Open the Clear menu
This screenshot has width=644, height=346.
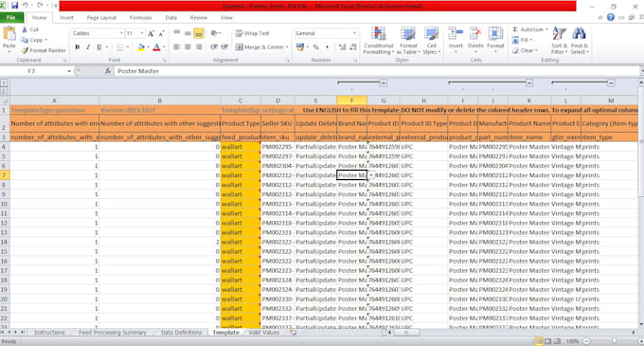[x=525, y=50]
